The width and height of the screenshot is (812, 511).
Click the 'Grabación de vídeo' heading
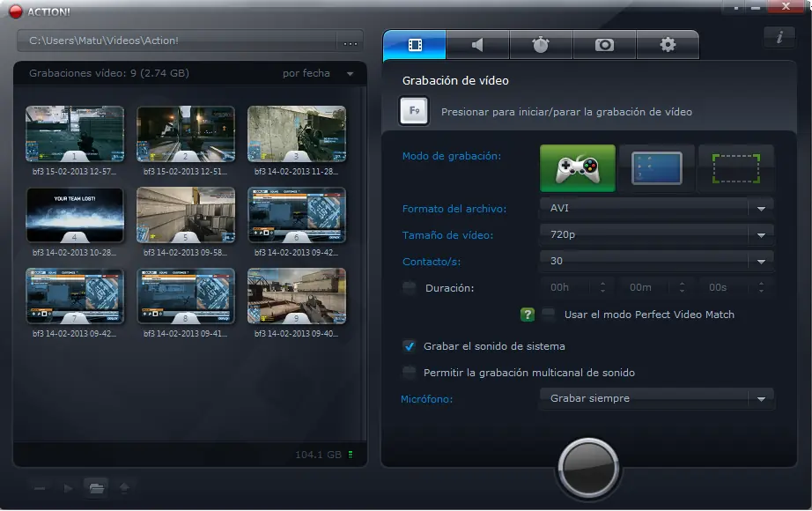click(x=455, y=81)
